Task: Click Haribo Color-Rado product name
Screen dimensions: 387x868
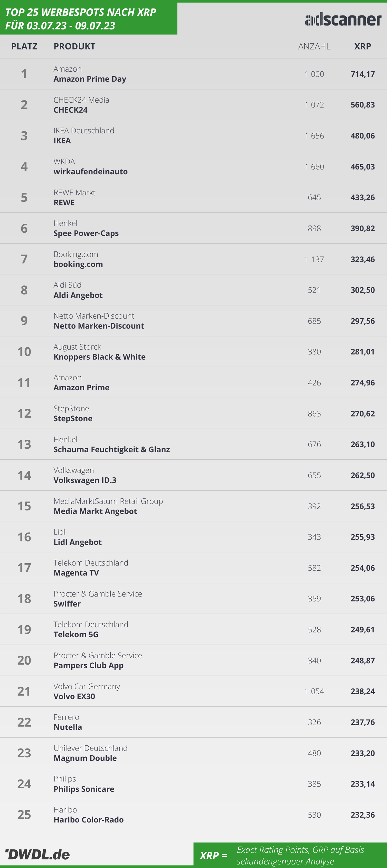Action: (88, 820)
